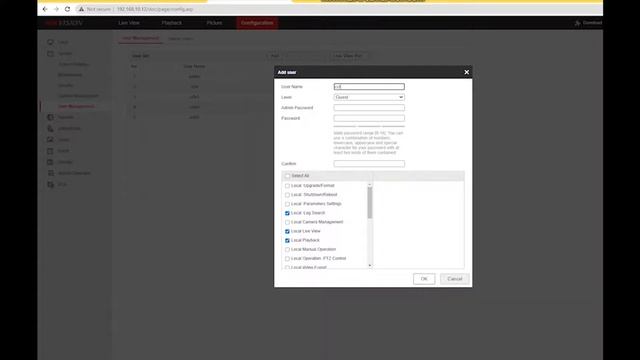Screen dimensions: 640x360
Task: Switch to the Live View tab
Action: click(129, 23)
